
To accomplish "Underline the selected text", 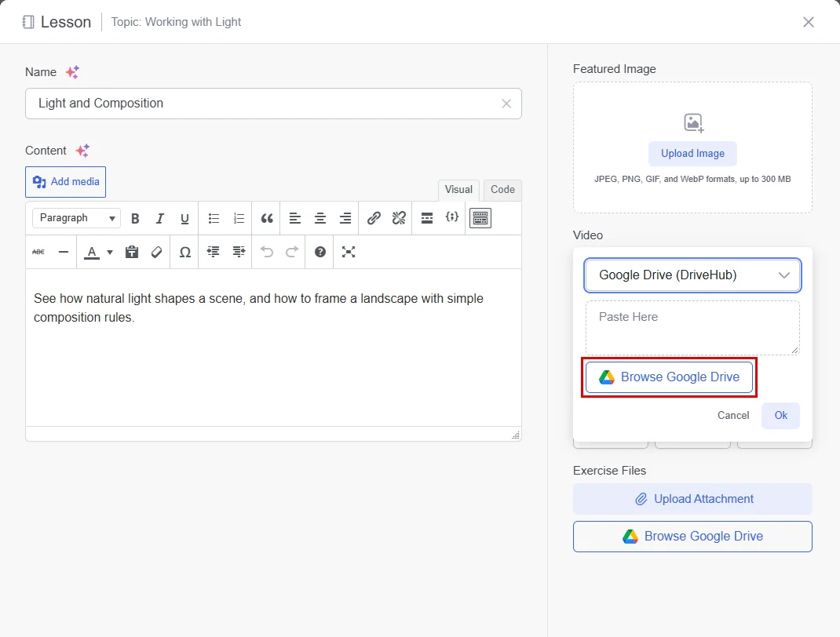I will (184, 218).
